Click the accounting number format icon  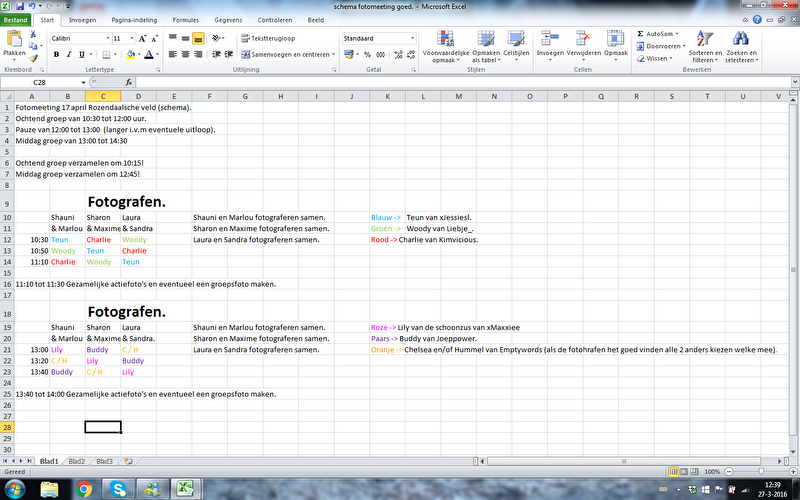349,55
